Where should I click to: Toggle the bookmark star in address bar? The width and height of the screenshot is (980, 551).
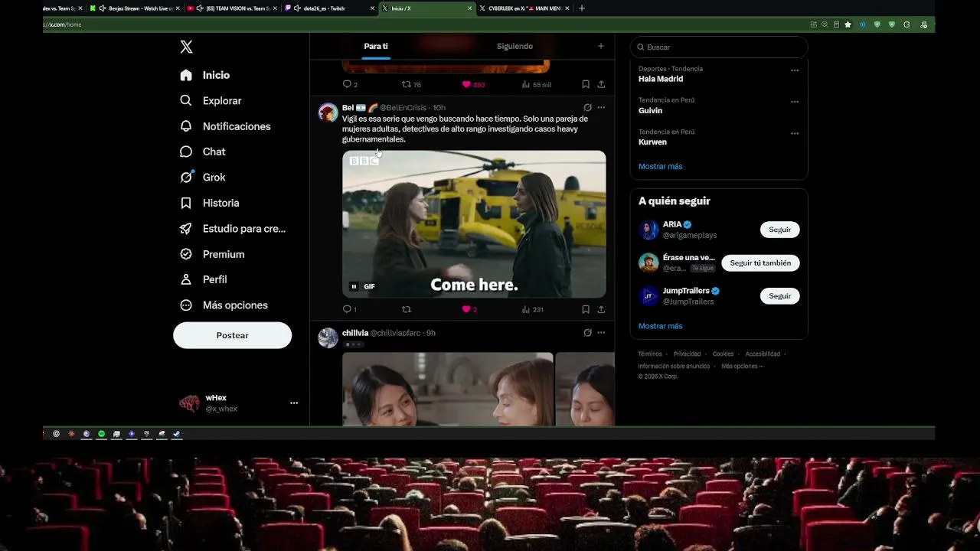[848, 24]
